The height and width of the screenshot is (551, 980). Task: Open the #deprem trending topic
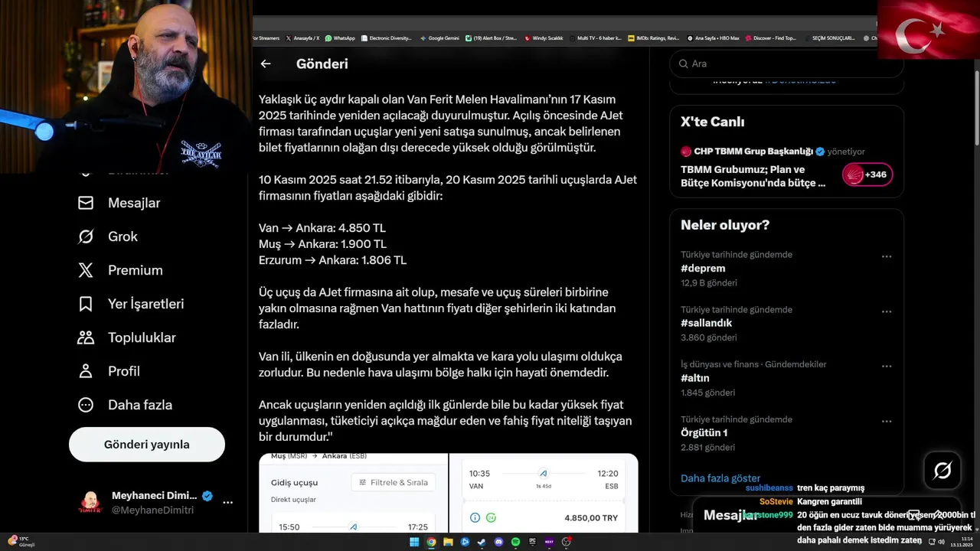[x=703, y=269]
